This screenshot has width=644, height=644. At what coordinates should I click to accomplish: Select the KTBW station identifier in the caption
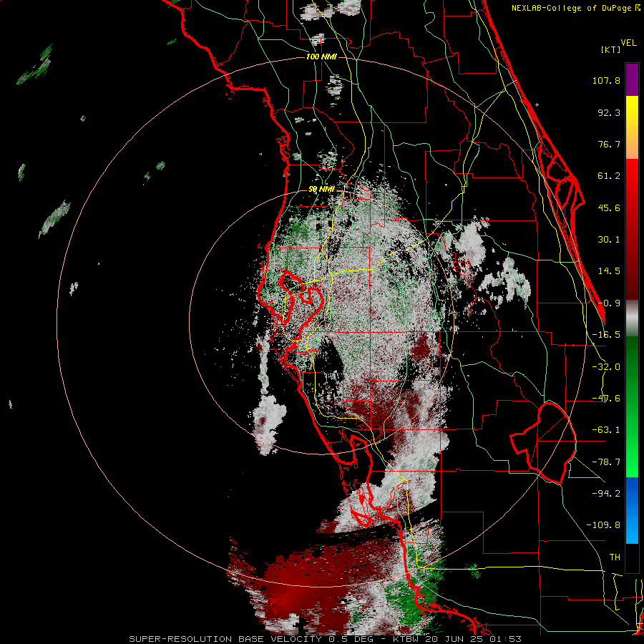coord(407,639)
